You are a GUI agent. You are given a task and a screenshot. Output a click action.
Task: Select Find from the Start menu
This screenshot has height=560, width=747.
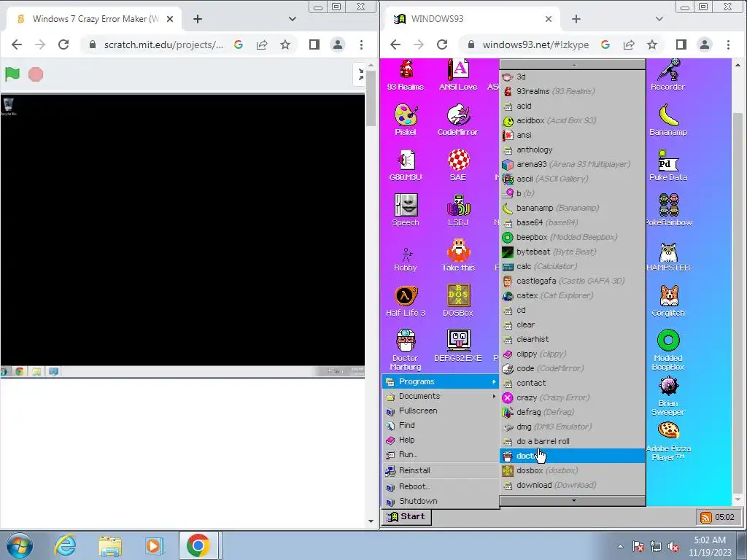441,425
